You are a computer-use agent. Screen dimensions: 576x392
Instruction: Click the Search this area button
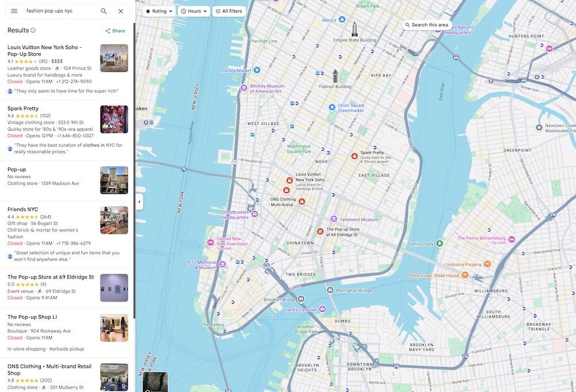coord(427,25)
